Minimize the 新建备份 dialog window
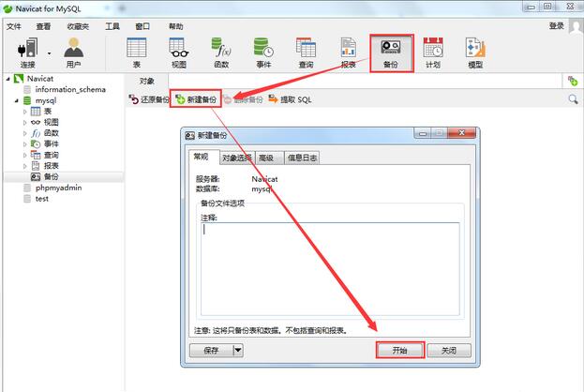This screenshot has height=392, width=584. click(x=423, y=133)
